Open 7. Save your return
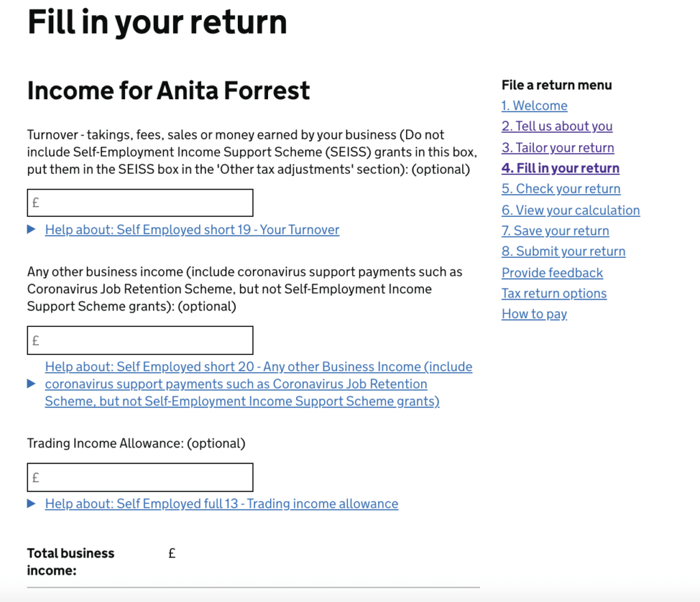This screenshot has width=700, height=602. (555, 231)
